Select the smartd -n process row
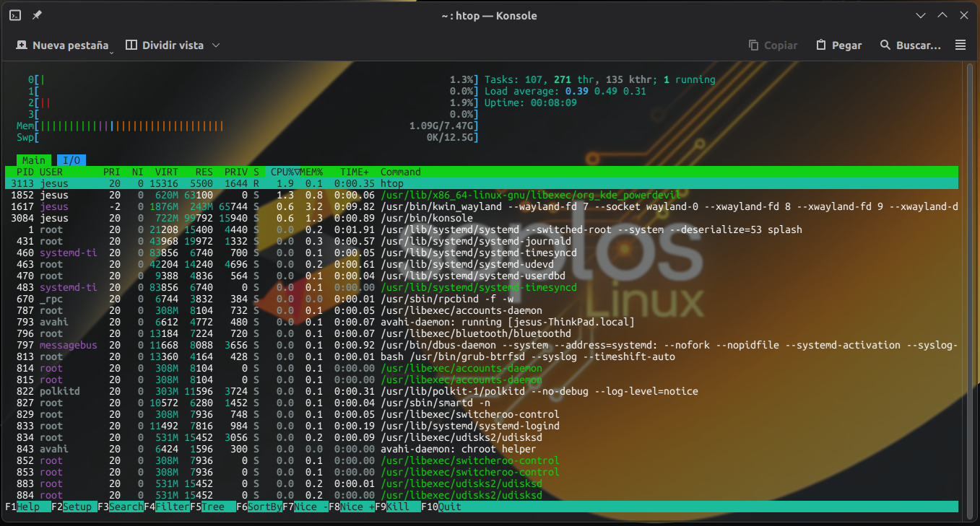 482,403
